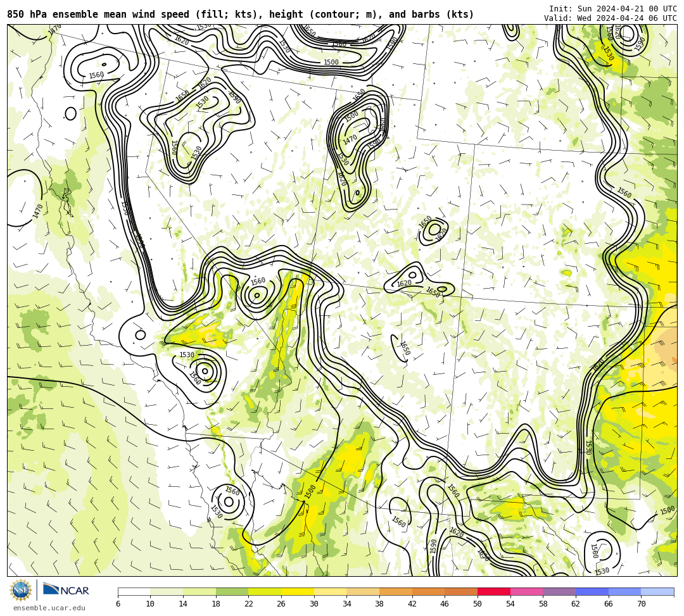Click the colorbar label '70'
Screen dimensions: 684x616
(641, 604)
